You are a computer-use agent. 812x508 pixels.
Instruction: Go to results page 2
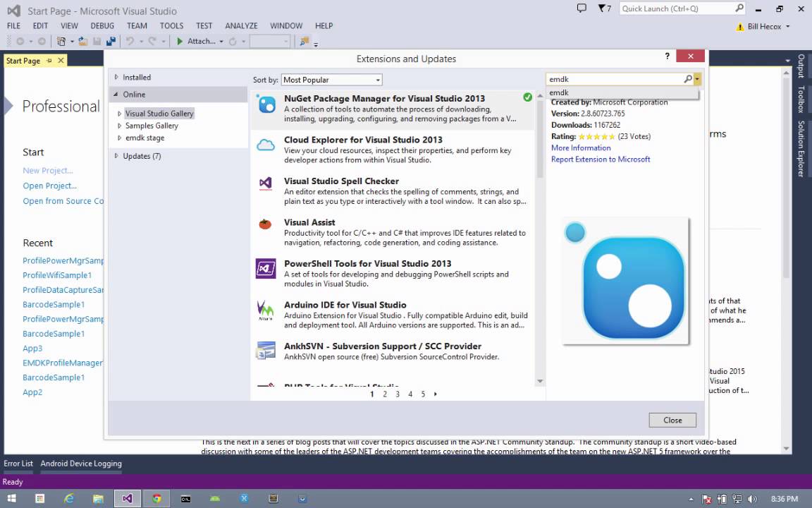[385, 394]
